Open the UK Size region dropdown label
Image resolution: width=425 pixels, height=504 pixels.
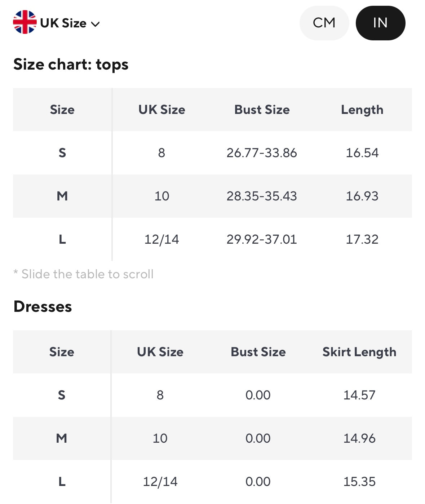[x=63, y=23]
